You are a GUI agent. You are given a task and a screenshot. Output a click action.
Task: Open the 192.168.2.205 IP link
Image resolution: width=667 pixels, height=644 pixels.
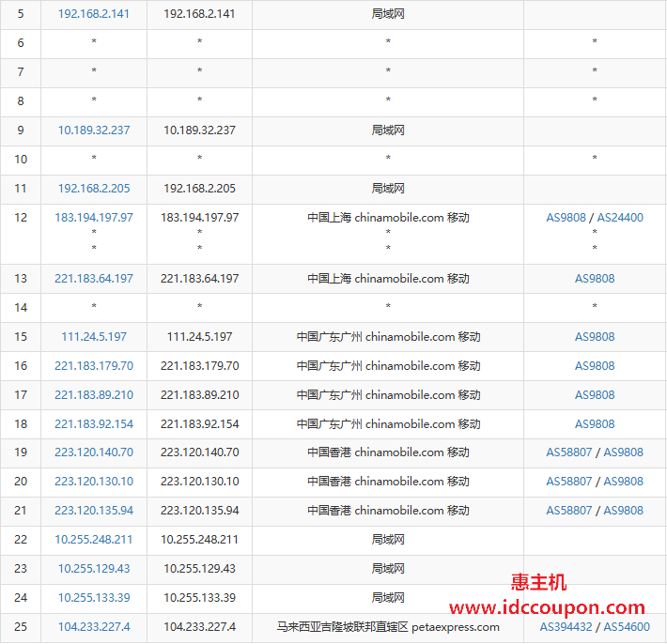94,189
